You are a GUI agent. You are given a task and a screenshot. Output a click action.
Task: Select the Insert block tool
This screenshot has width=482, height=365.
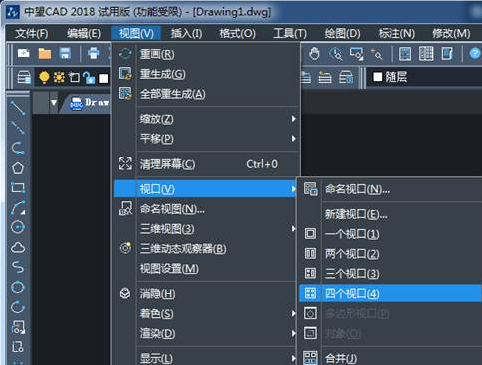coord(18,327)
